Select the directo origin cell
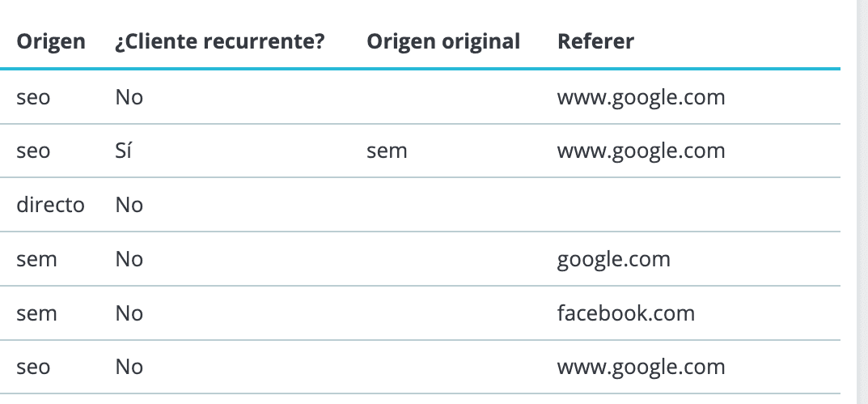 50,205
